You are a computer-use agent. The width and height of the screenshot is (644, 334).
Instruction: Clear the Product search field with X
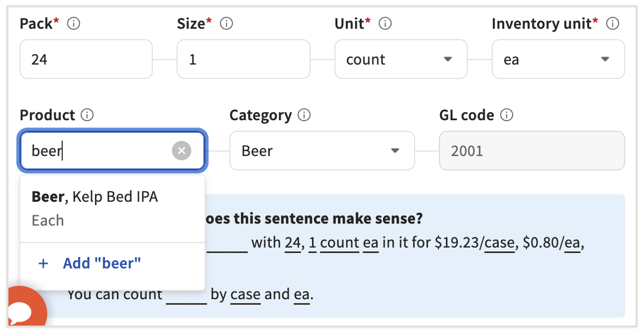(x=181, y=151)
